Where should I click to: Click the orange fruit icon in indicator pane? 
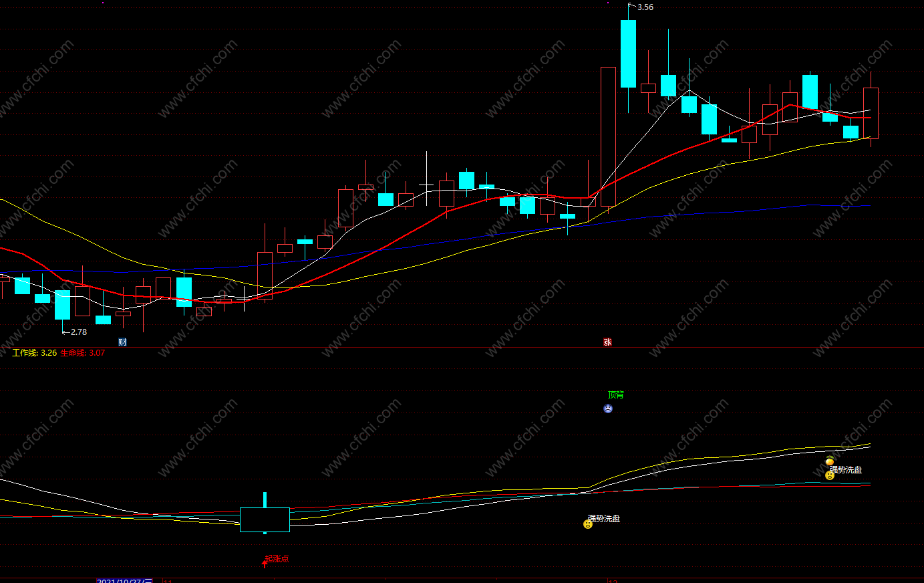pyautogui.click(x=830, y=461)
